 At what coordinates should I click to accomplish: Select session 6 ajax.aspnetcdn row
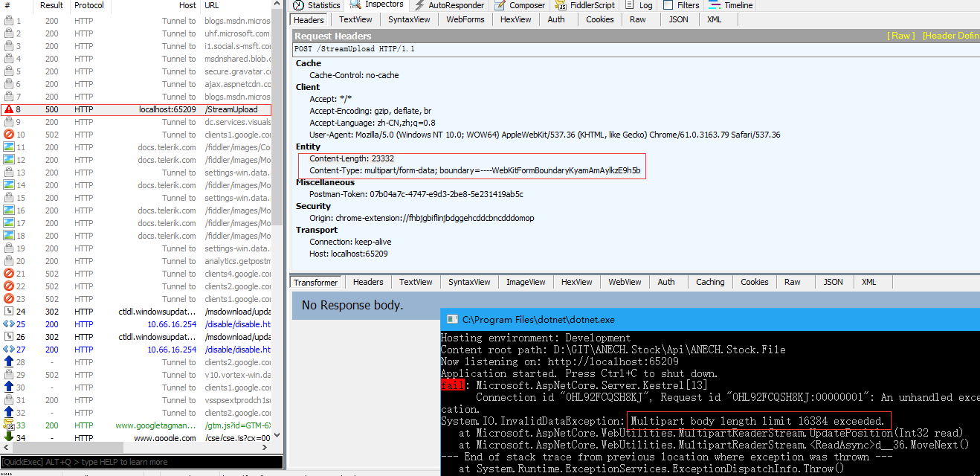[x=136, y=84]
